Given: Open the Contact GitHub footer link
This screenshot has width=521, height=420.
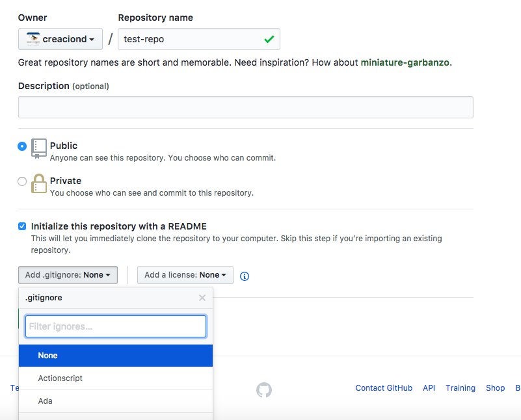Looking at the screenshot, I should point(384,388).
